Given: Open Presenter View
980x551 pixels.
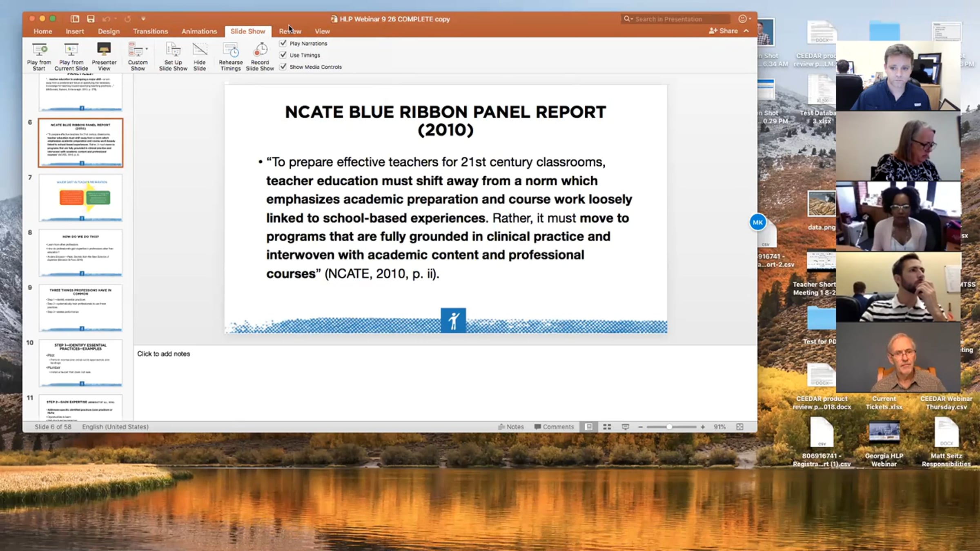Looking at the screenshot, I should tap(104, 56).
